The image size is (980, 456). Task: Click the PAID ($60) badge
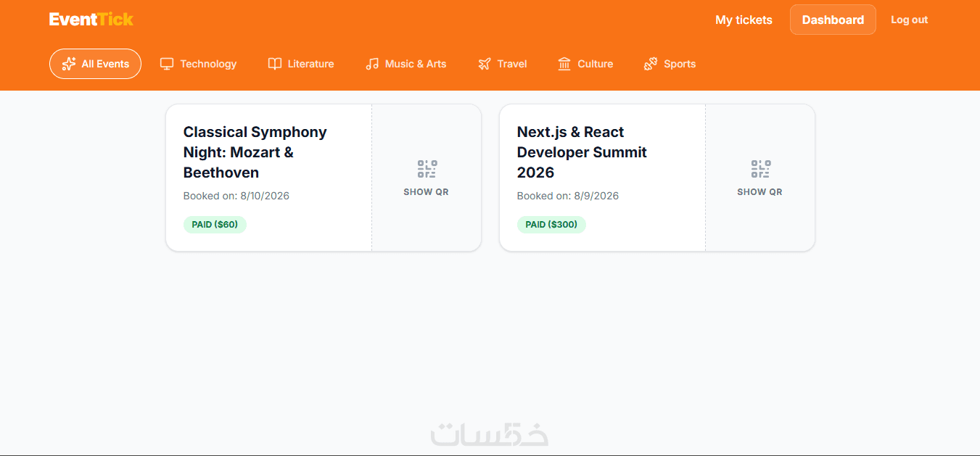click(x=215, y=225)
